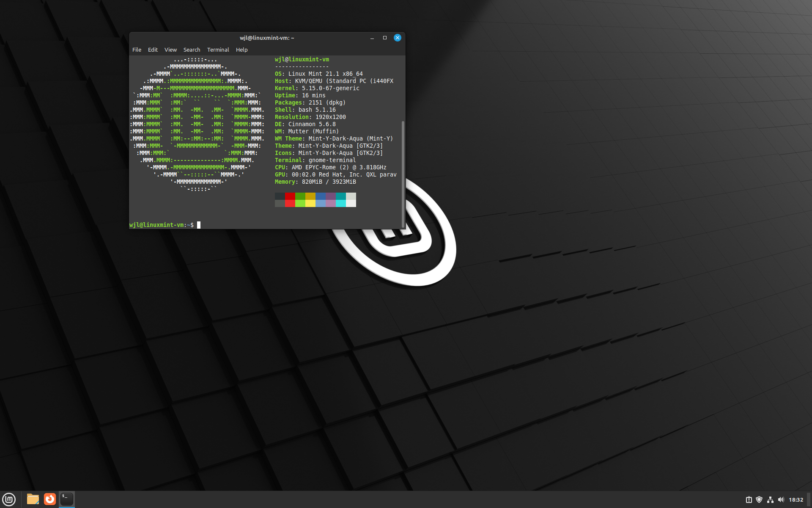The width and height of the screenshot is (812, 508).
Task: Click the "Terminal: gnome-terminal" line
Action: point(315,160)
